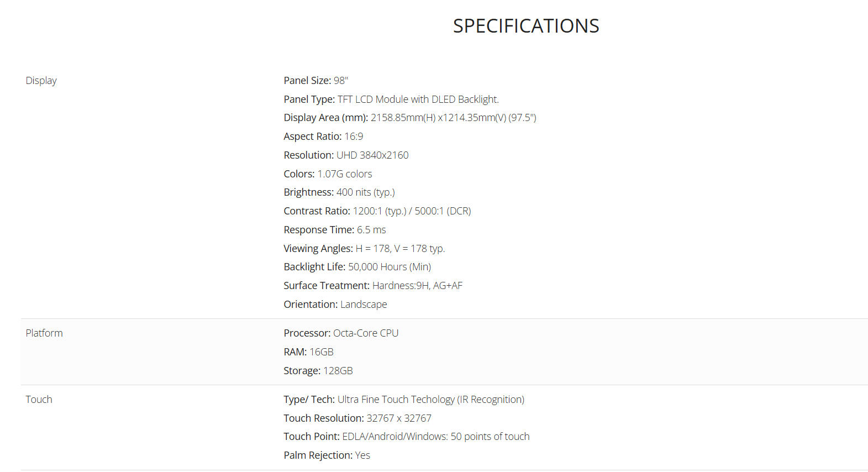Viewport: 868px width, 472px height.
Task: Click the Processor Octa-Core CPU line
Action: 341,333
